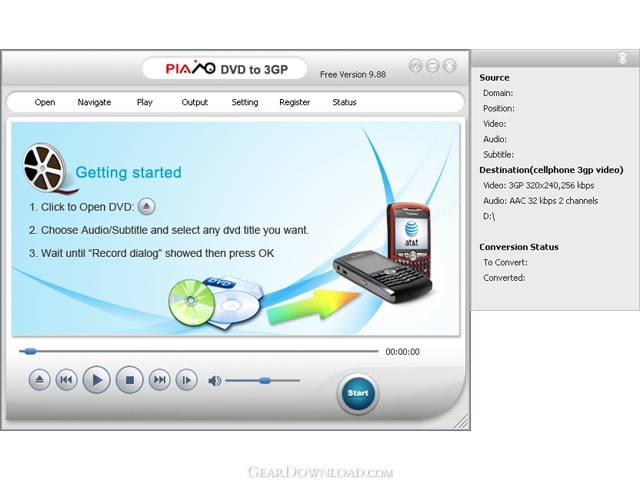Viewport: 640px width, 480px height.
Task: Open the Output menu
Action: click(195, 102)
